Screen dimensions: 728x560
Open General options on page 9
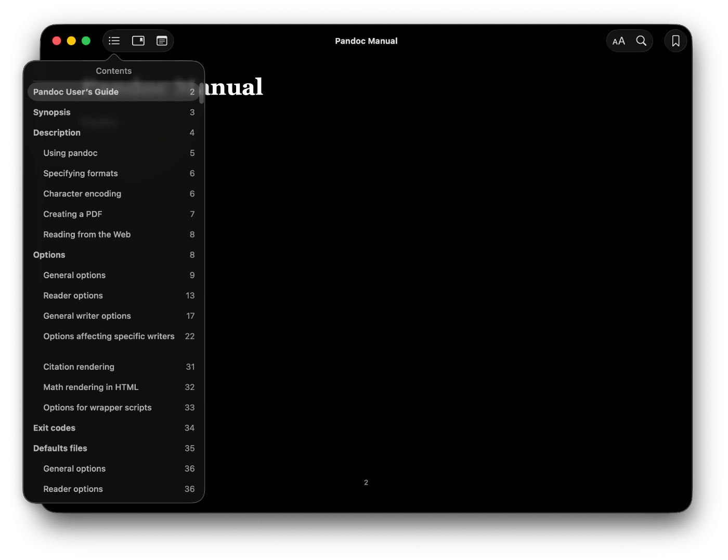click(x=113, y=275)
